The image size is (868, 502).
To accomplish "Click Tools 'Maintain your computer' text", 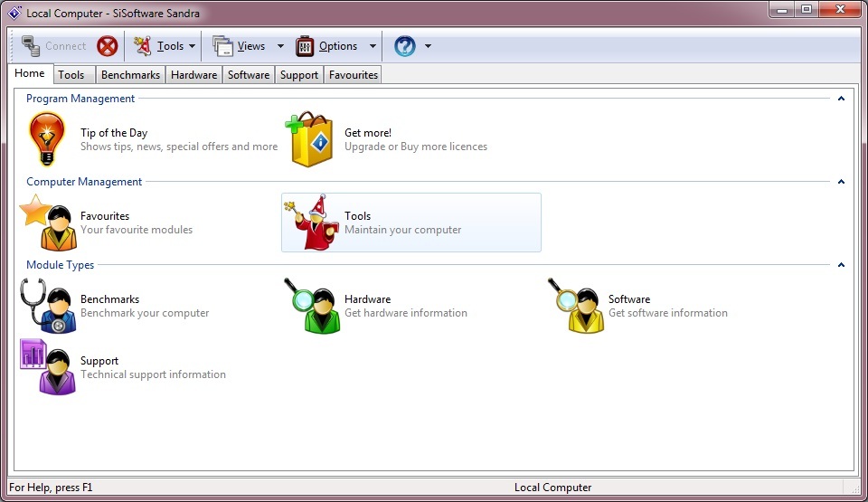I will pos(403,230).
